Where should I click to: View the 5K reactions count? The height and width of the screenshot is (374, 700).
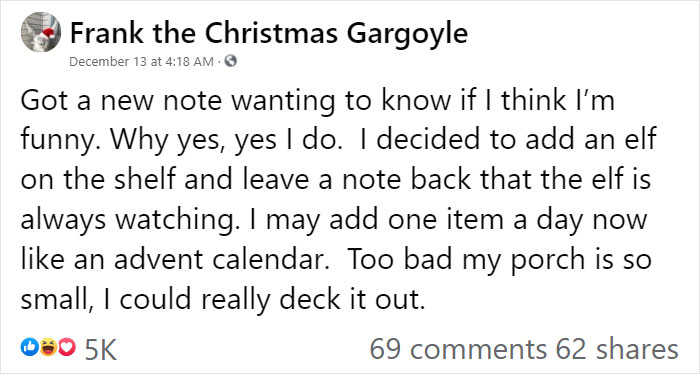100,350
